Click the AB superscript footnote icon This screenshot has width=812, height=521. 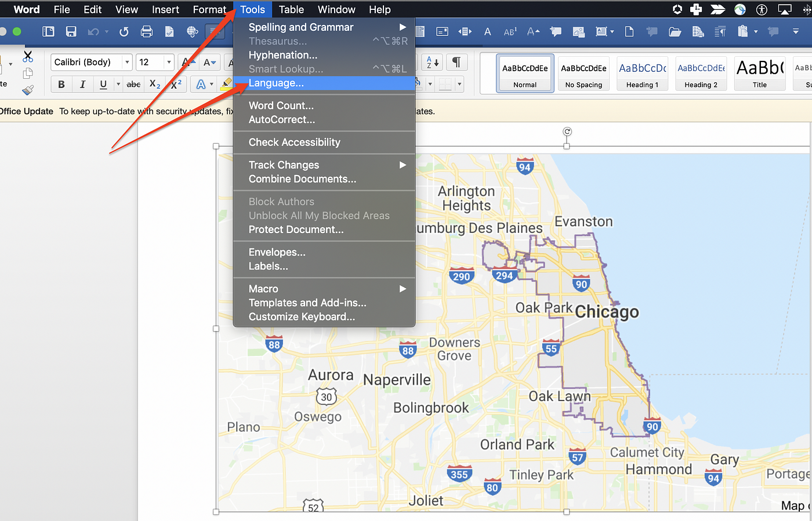(x=510, y=31)
